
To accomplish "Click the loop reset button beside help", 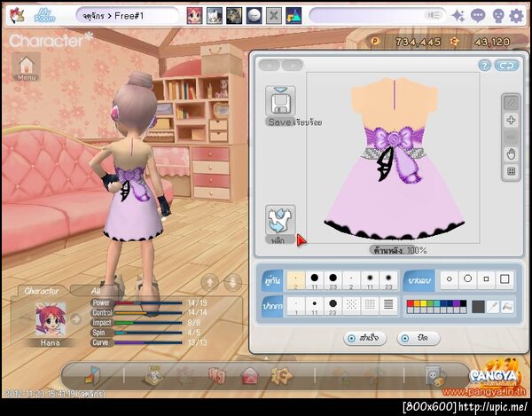I will click(x=506, y=66).
